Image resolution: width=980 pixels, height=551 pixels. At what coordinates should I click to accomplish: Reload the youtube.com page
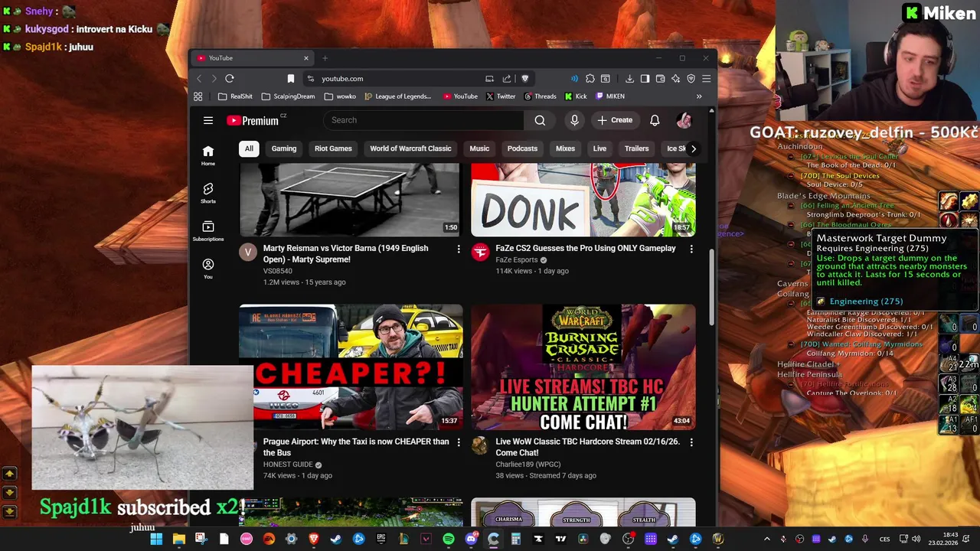229,78
